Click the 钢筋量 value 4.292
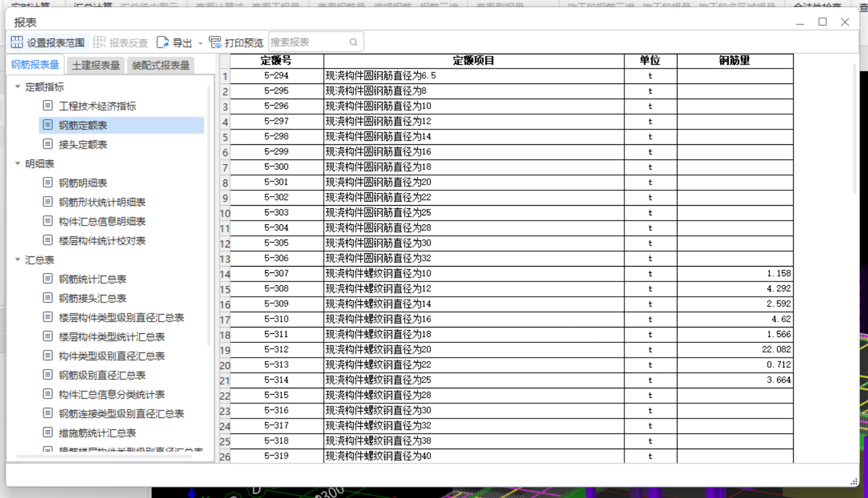 (x=735, y=289)
